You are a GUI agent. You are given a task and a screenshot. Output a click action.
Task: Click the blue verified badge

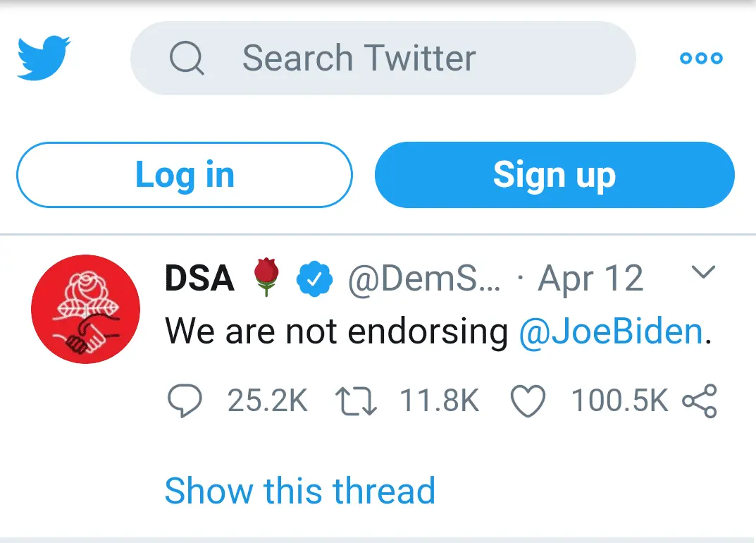point(314,279)
